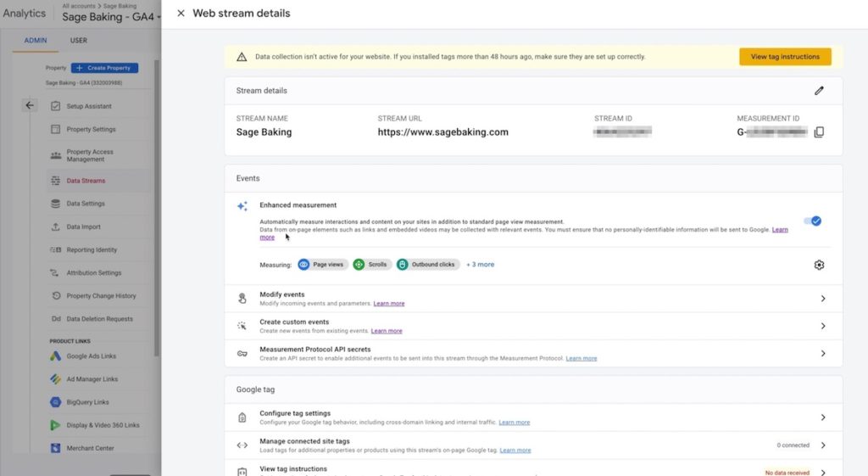Viewport: 868px width, 476px height.
Task: Open the Sage Baking - GA4 property dropdown
Action: coord(111,17)
